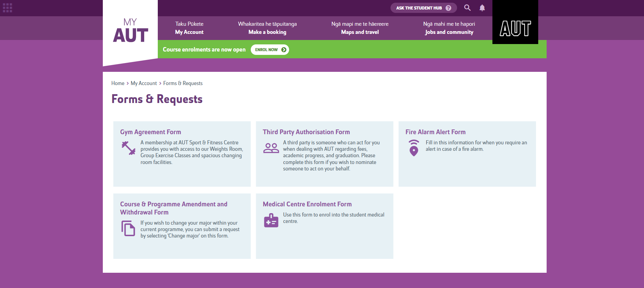
Task: Click the Gym Agreement membership description text
Action: coord(192,152)
